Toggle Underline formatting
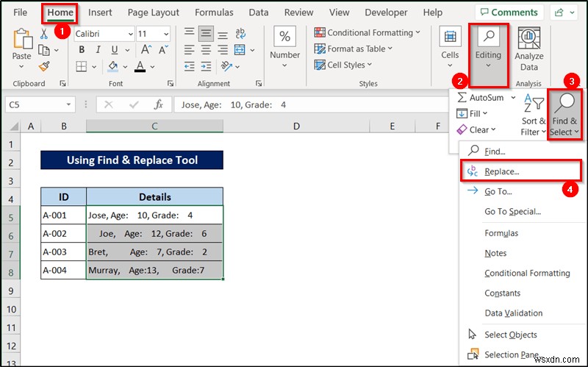Image resolution: width=588 pixels, height=367 pixels. (x=115, y=49)
